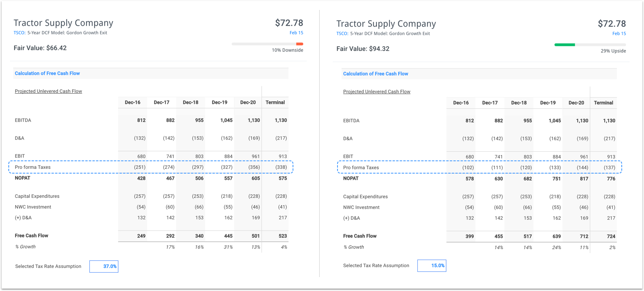Click terminal Free Cash Flow value 724
Image resolution: width=644 pixels, height=291 pixels.
click(x=611, y=236)
